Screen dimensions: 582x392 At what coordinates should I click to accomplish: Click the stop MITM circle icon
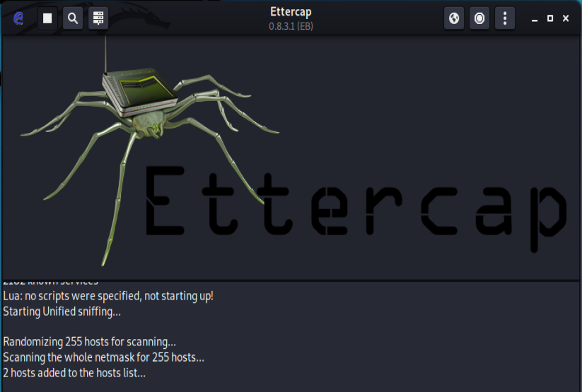tap(479, 18)
